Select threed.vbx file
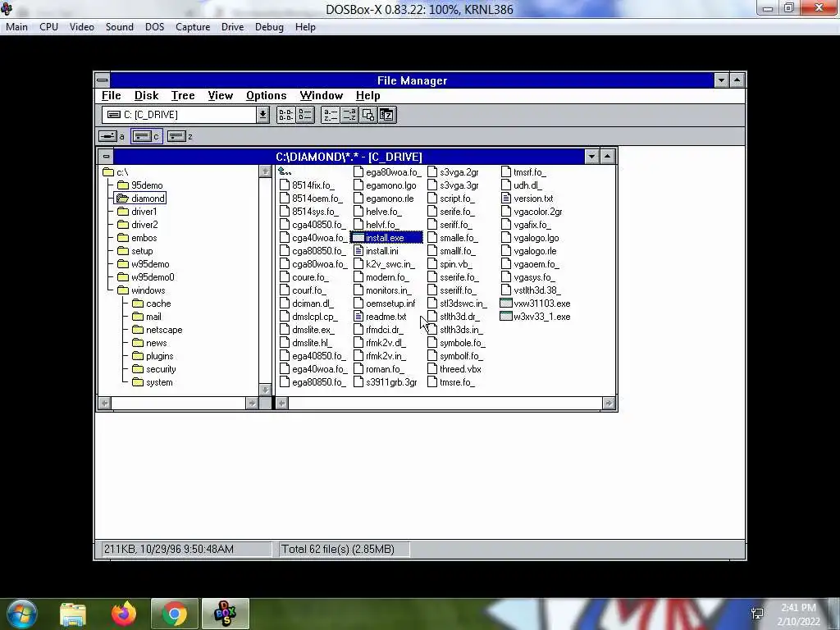Image resolution: width=840 pixels, height=630 pixels. pyautogui.click(x=454, y=369)
